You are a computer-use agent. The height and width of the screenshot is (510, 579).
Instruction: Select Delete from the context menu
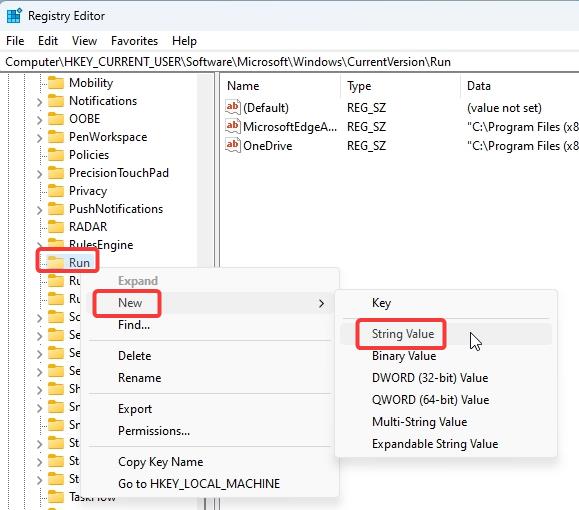click(x=209, y=356)
